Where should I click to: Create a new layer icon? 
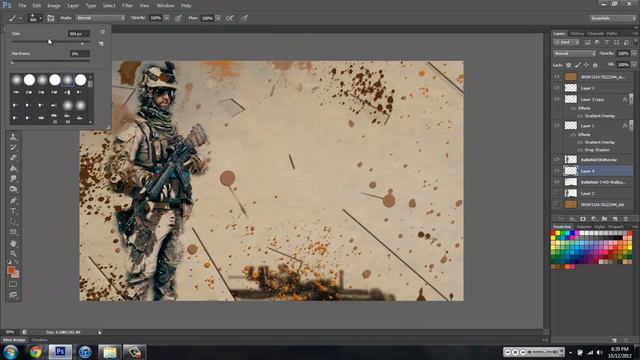click(615, 219)
